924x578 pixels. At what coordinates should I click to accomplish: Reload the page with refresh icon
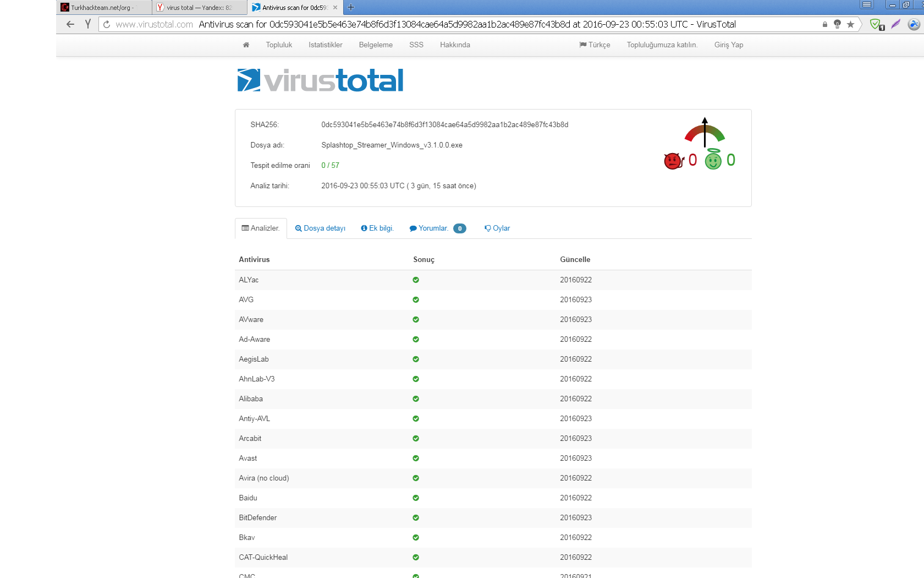click(x=107, y=24)
